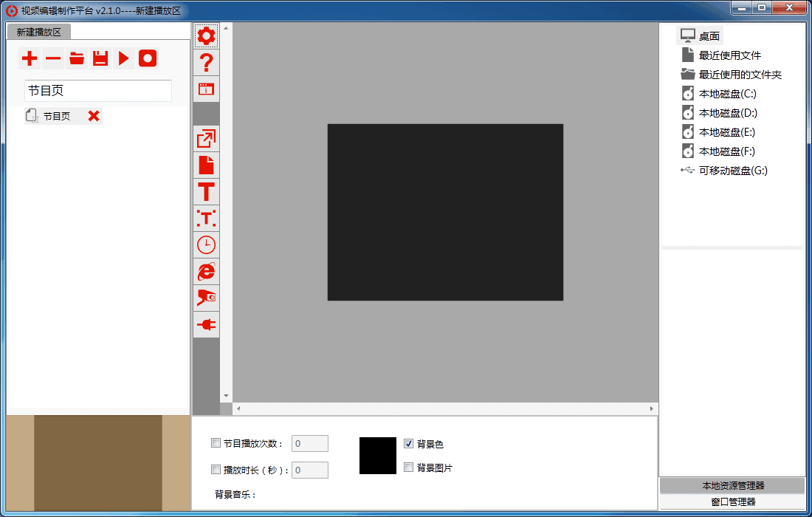The image size is (812, 517).
Task: Minimize the 视频编辑制作平台 window
Action: coord(742,8)
